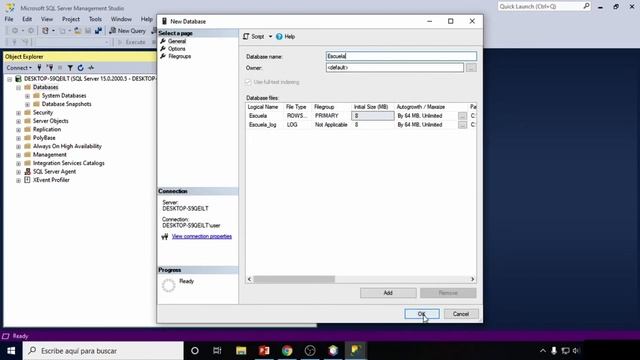Screen dimensions: 640x360
Task: Click the filter icon in Object Explorer
Action: (x=70, y=68)
